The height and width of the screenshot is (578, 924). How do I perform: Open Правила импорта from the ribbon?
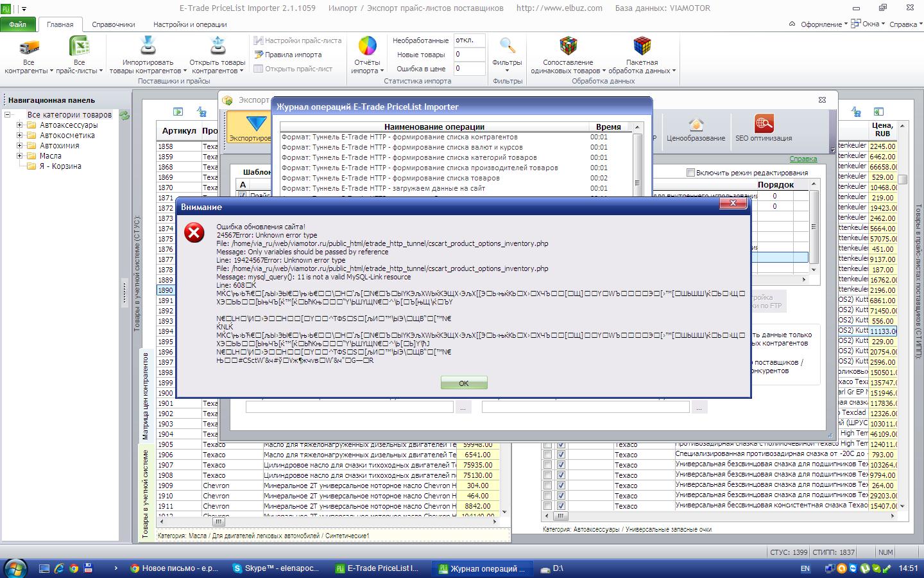[288, 55]
